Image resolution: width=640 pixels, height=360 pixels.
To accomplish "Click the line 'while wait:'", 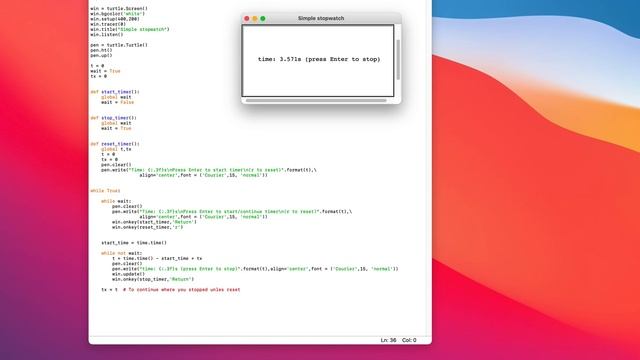I will (x=116, y=201).
